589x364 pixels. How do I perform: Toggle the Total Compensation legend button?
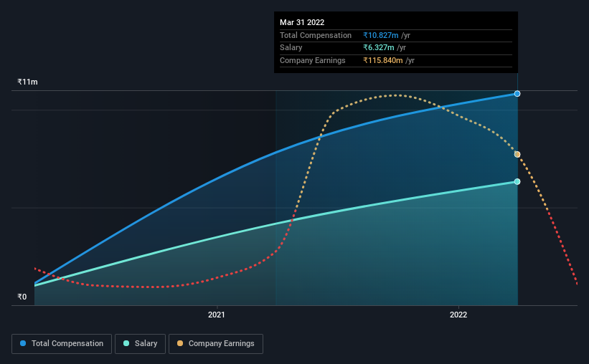tap(62, 344)
